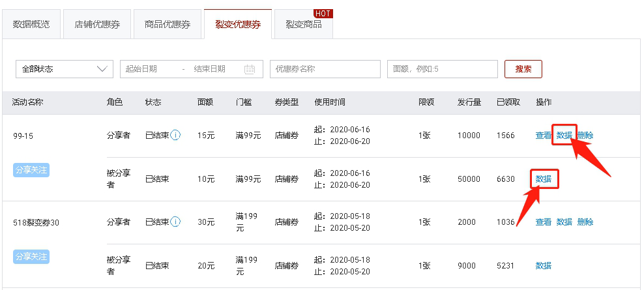Viewport: 644px width, 290px height.
Task: Click info icon beside 518裂变券30 已结束 status
Action: 176,222
